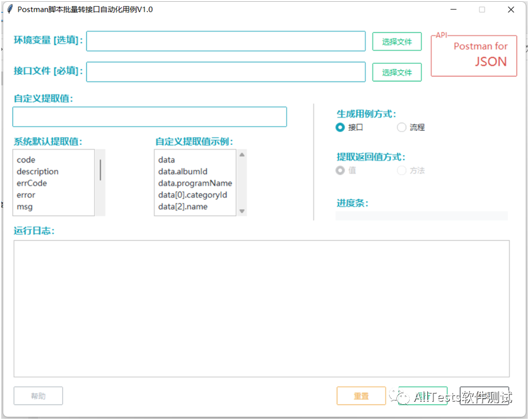Minimize the Postman脚本批量转接口自动化用例 window
This screenshot has width=529, height=420.
tap(454, 10)
